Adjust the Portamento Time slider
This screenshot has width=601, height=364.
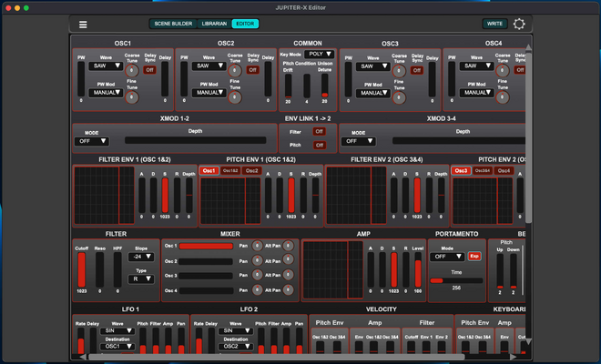(x=456, y=280)
